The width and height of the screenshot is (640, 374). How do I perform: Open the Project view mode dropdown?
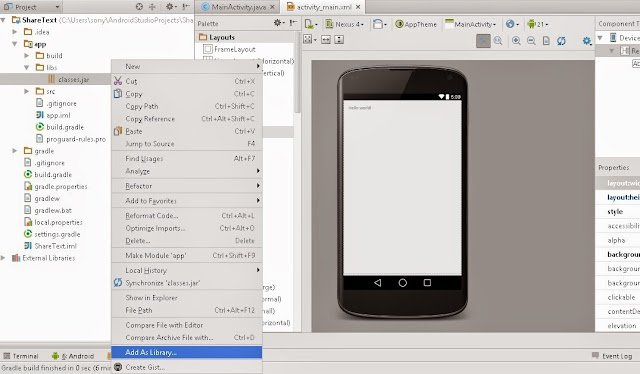pos(31,7)
